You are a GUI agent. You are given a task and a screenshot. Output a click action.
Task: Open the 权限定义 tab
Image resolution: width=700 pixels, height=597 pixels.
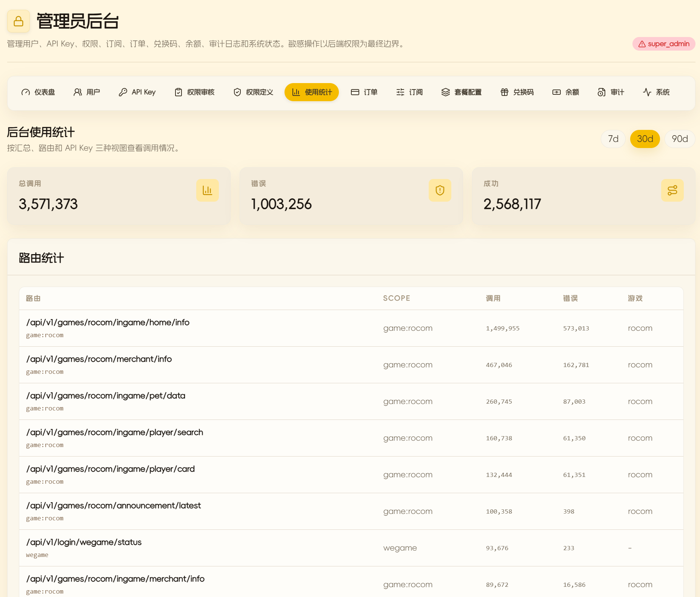coord(253,92)
